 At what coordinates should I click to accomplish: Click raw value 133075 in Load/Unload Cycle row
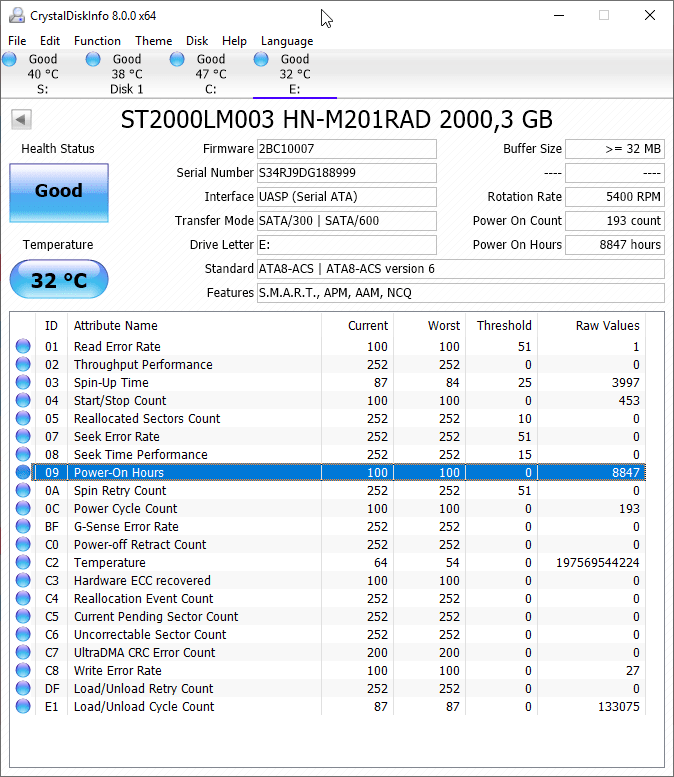pyautogui.click(x=618, y=707)
